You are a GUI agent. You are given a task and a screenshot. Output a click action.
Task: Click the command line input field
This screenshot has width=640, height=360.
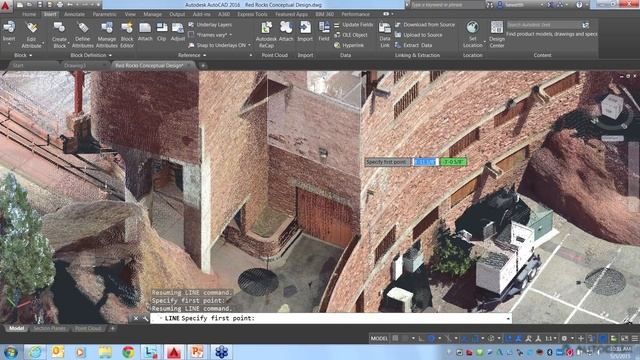pos(331,318)
